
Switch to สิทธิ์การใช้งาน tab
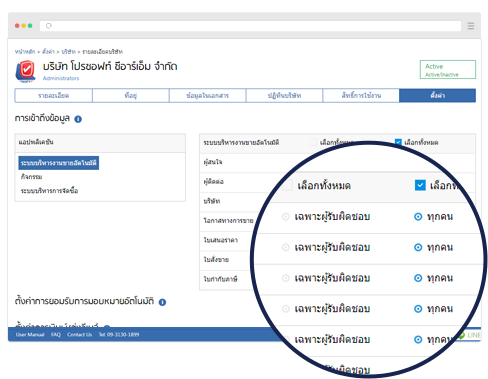click(x=361, y=96)
